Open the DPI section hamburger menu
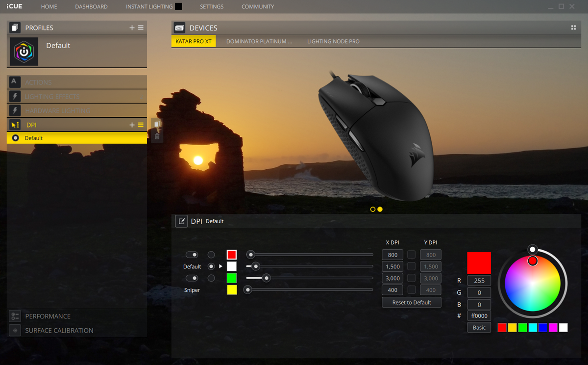The image size is (588, 365). (x=141, y=125)
